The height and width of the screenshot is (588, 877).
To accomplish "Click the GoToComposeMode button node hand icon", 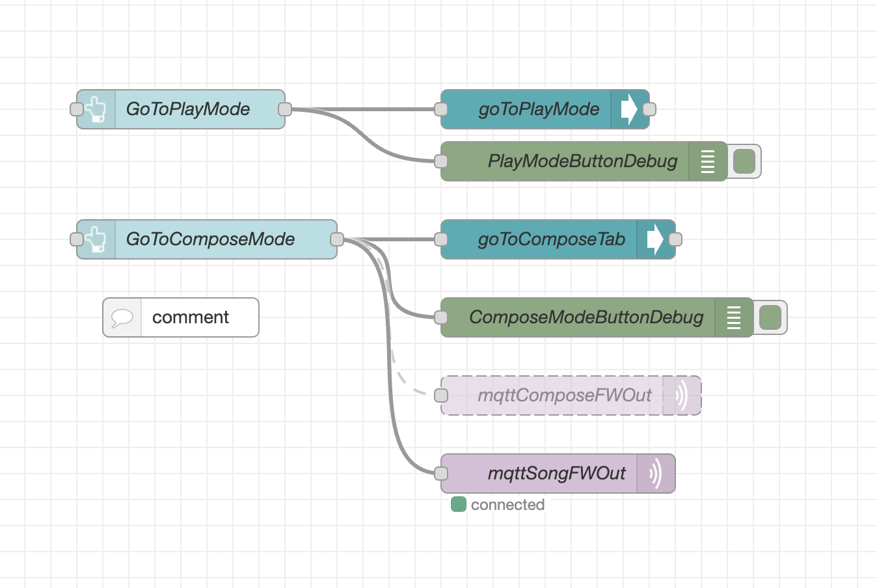I will pos(96,239).
